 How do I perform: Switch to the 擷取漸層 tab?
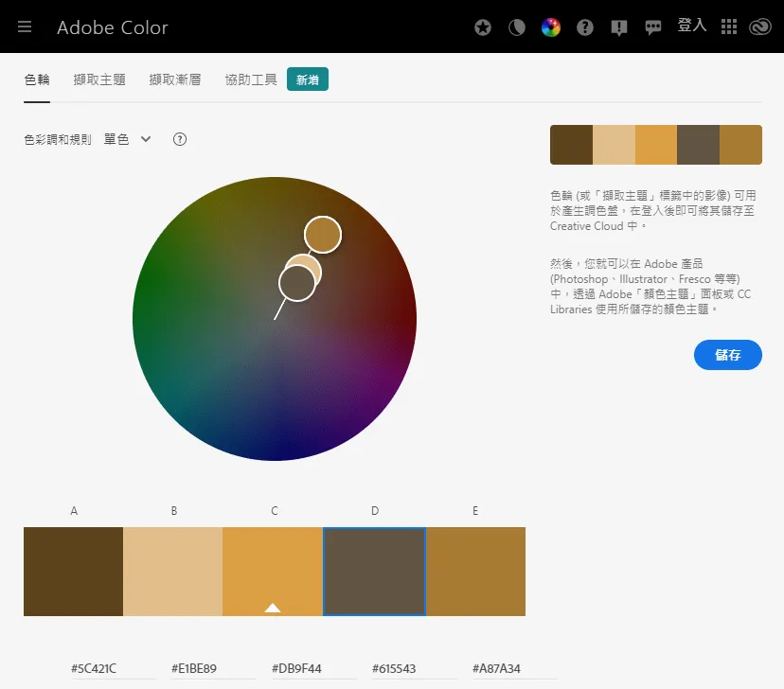coord(175,79)
